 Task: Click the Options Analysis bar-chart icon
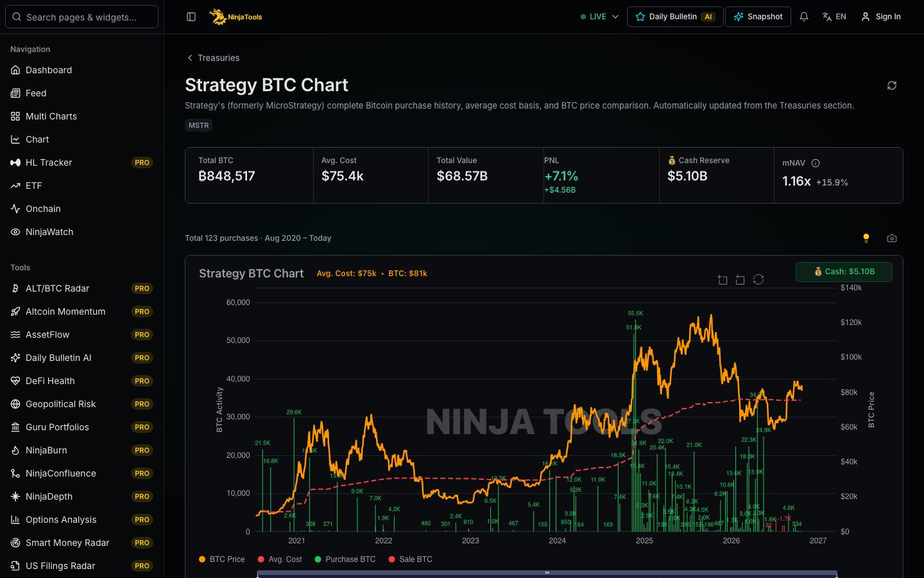tap(15, 520)
